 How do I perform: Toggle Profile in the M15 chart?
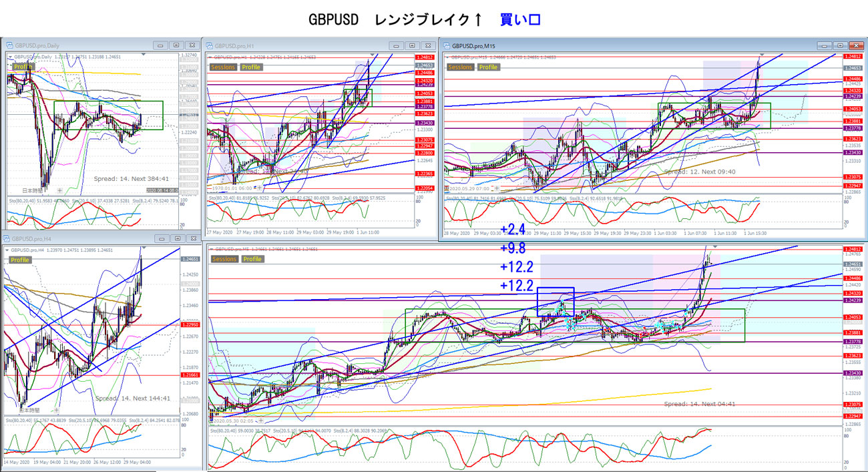coord(488,67)
